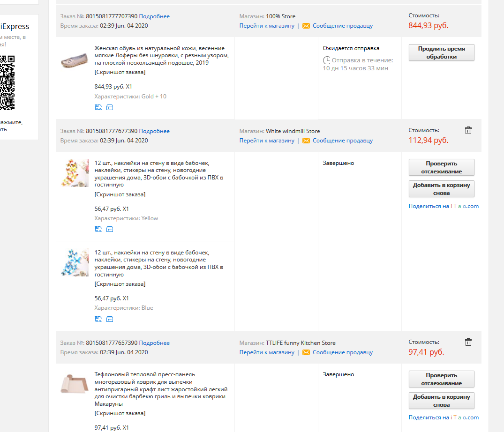Screen dimensions: 504x432
Task: Click return box icon under Yellow butterfly stickers
Action: tap(110, 229)
